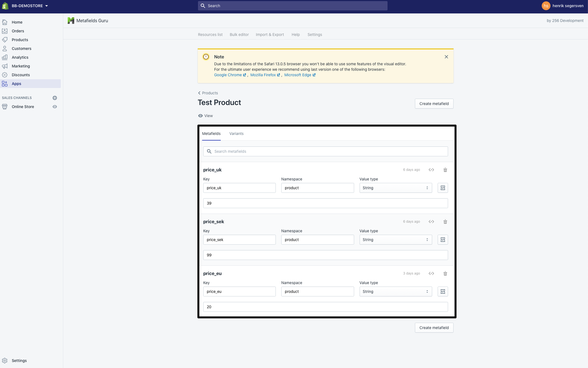Image resolution: width=588 pixels, height=368 pixels.
Task: Open visual editor icon for price_eu
Action: tap(443, 291)
